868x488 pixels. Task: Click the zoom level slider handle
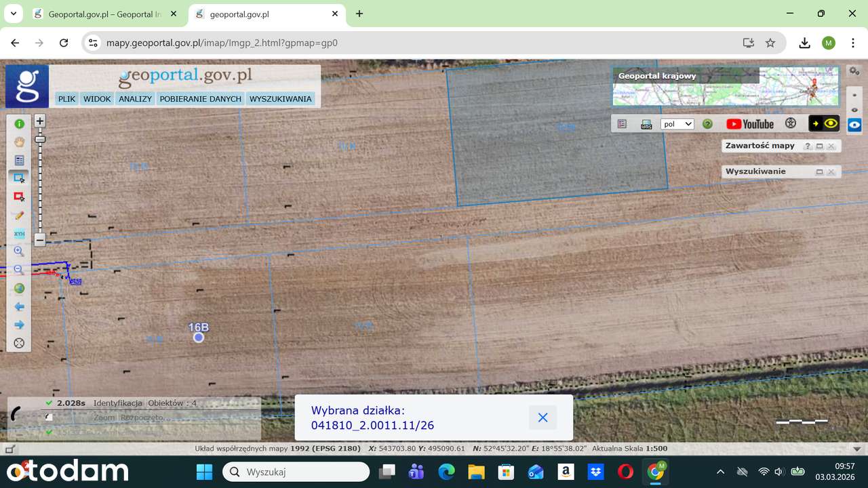point(40,139)
